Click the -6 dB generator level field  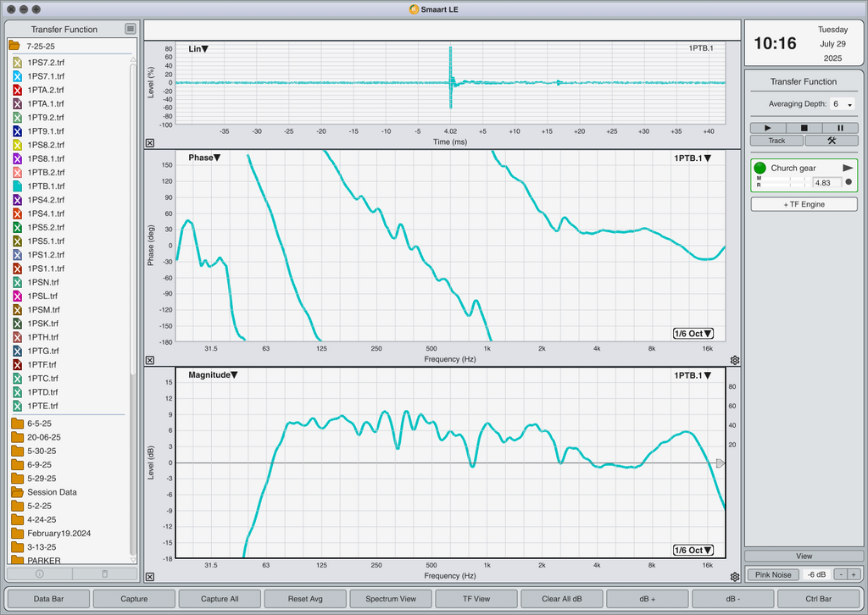point(816,574)
